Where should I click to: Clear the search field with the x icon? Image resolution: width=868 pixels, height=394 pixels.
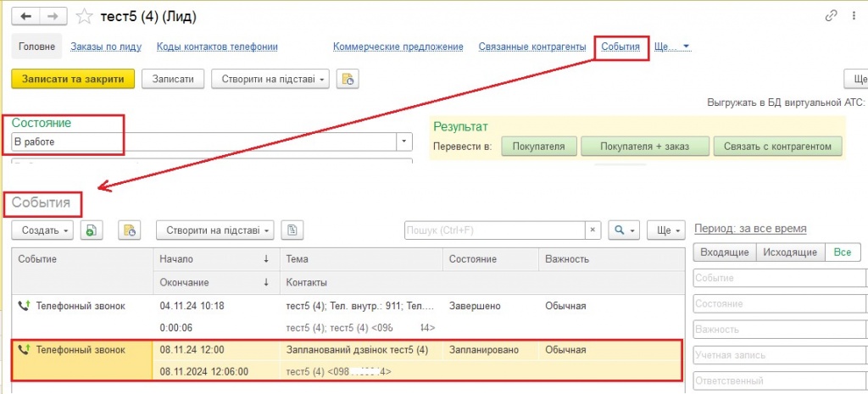[x=593, y=230]
